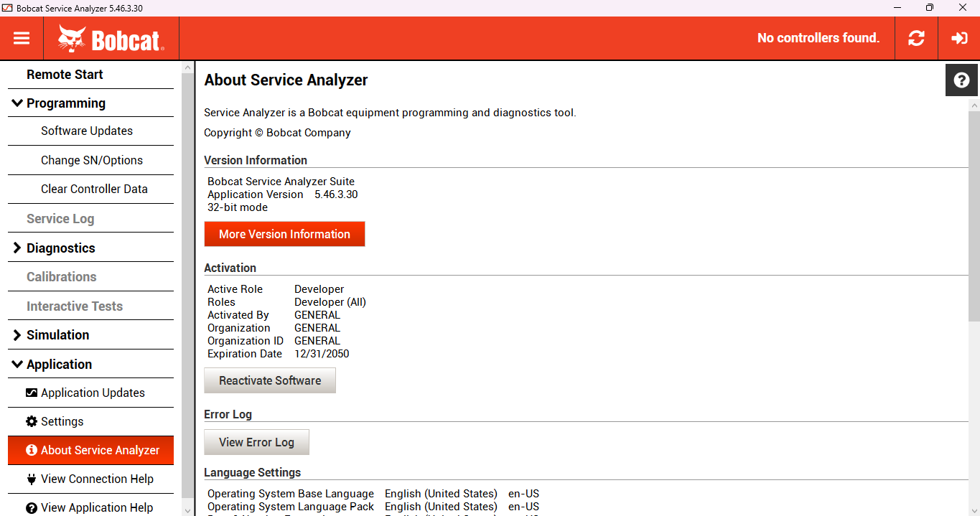Viewport: 980px width, 516px height.
Task: Click the plug icon for Connection Help
Action: [32, 479]
